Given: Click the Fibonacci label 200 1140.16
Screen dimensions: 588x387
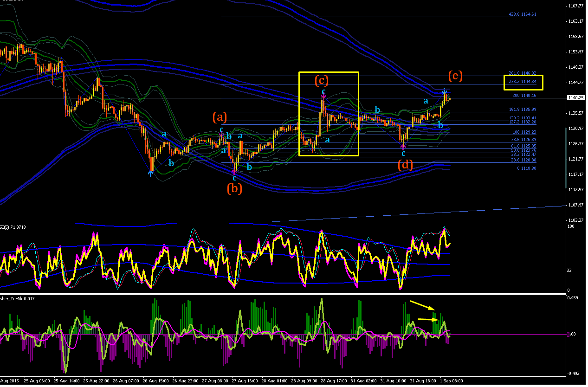Looking at the screenshot, I should point(524,96).
